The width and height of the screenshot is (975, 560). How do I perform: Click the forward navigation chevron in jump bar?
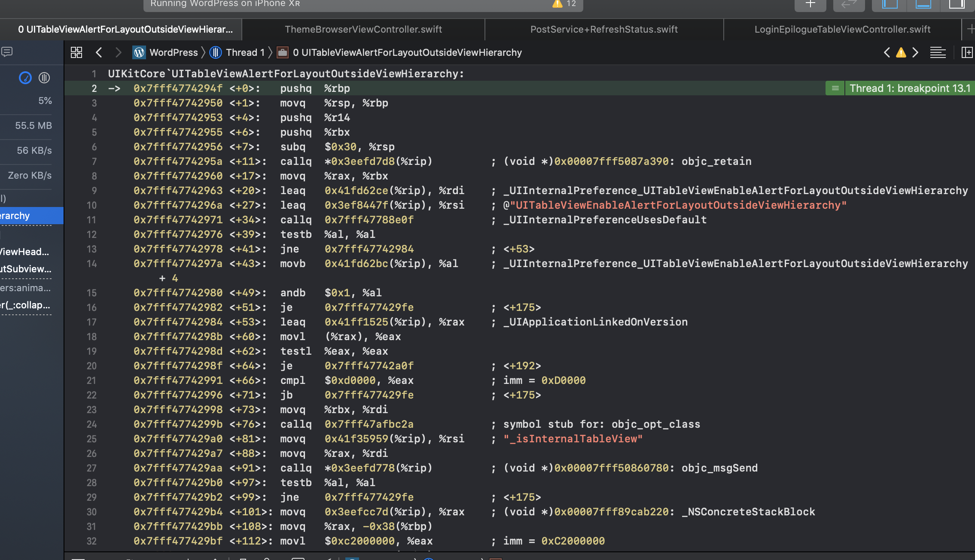118,52
